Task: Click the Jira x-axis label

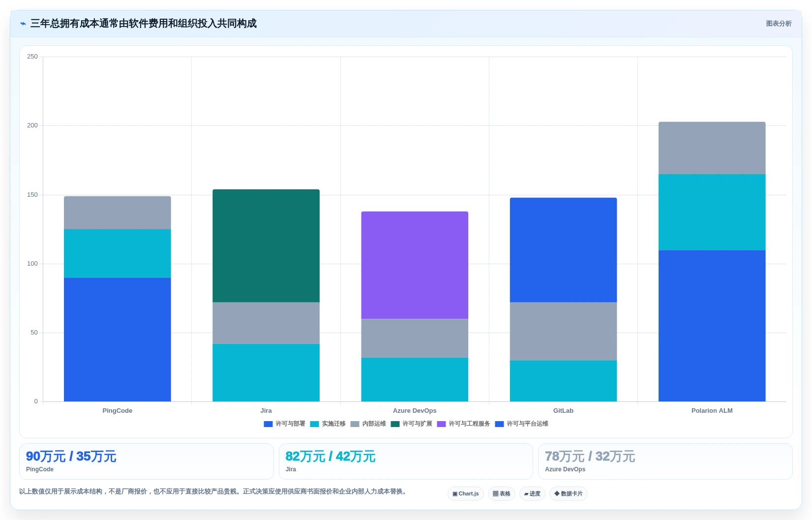Action: pyautogui.click(x=266, y=411)
